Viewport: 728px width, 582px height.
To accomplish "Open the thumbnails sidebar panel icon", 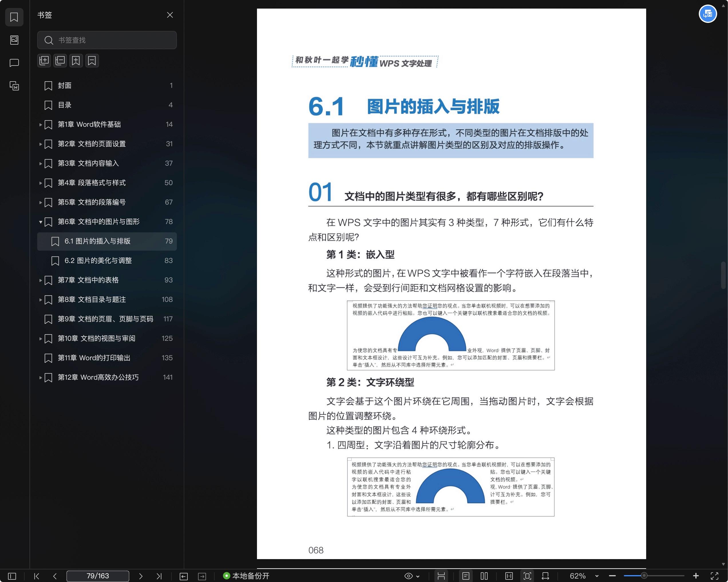I will point(14,40).
